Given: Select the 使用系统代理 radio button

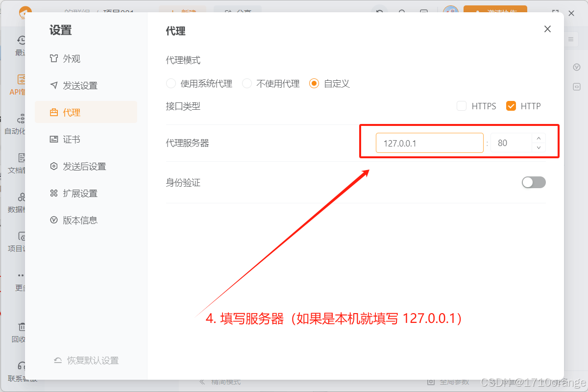Looking at the screenshot, I should click(x=171, y=83).
